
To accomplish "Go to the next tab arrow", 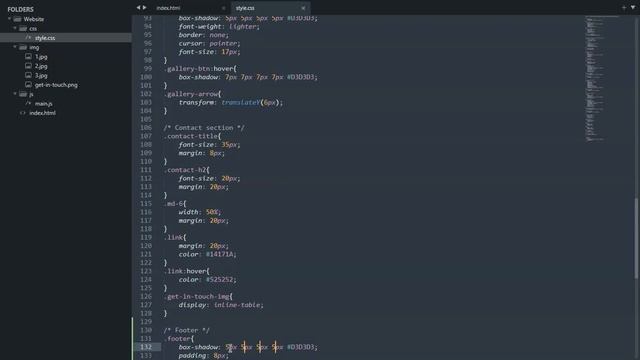I will 144,7.
